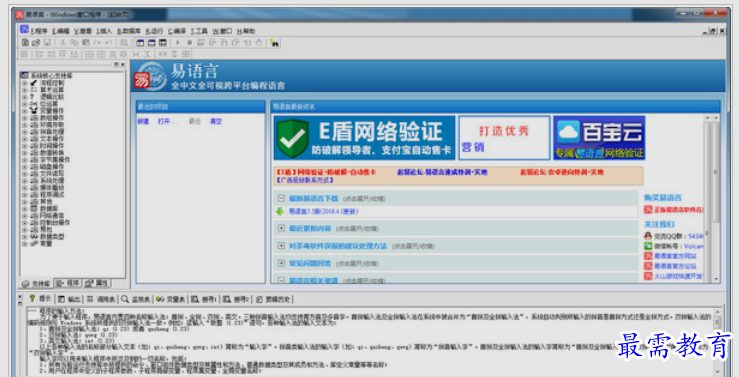Switch to the 调用表 tab in the bottom panel

[101, 299]
